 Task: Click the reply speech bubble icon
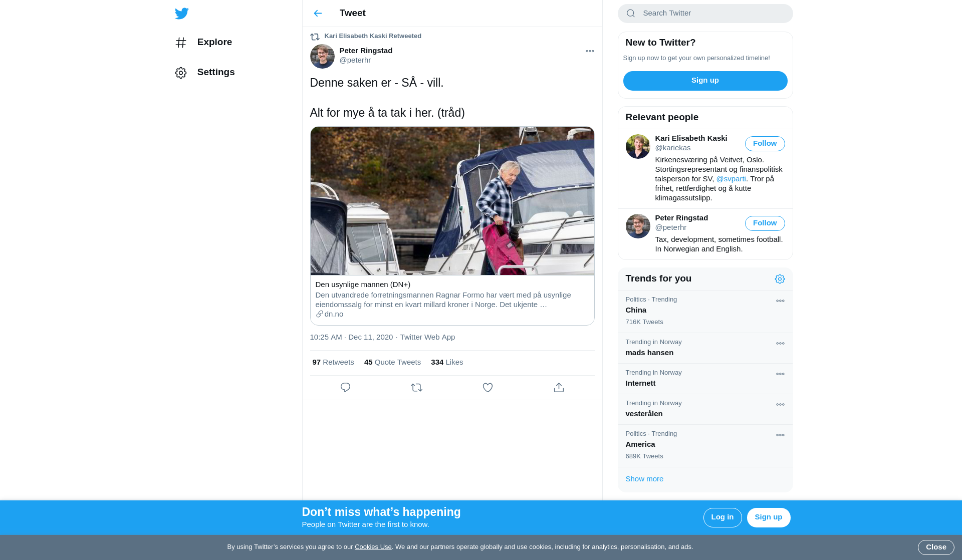click(x=345, y=388)
